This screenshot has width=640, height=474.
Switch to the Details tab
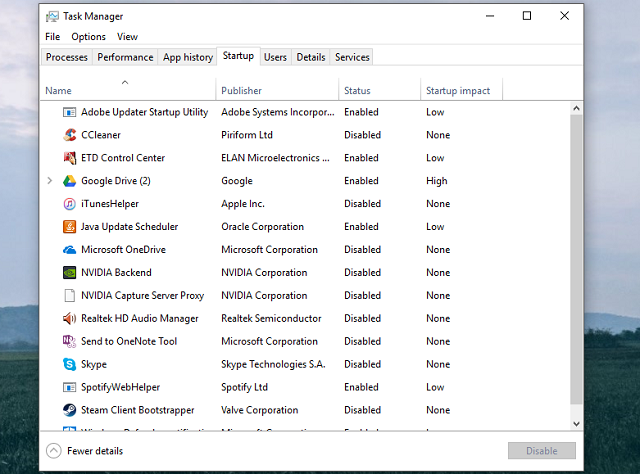click(x=311, y=57)
